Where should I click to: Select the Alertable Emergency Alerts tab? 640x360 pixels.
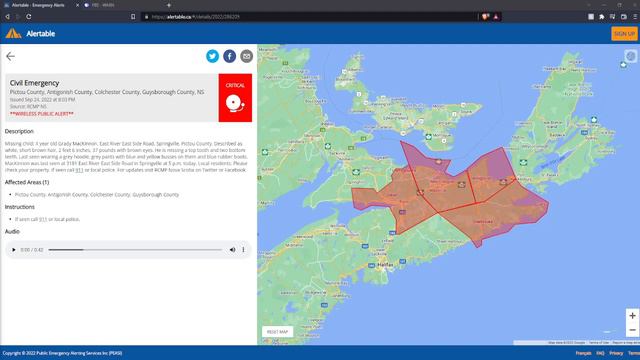(38, 5)
